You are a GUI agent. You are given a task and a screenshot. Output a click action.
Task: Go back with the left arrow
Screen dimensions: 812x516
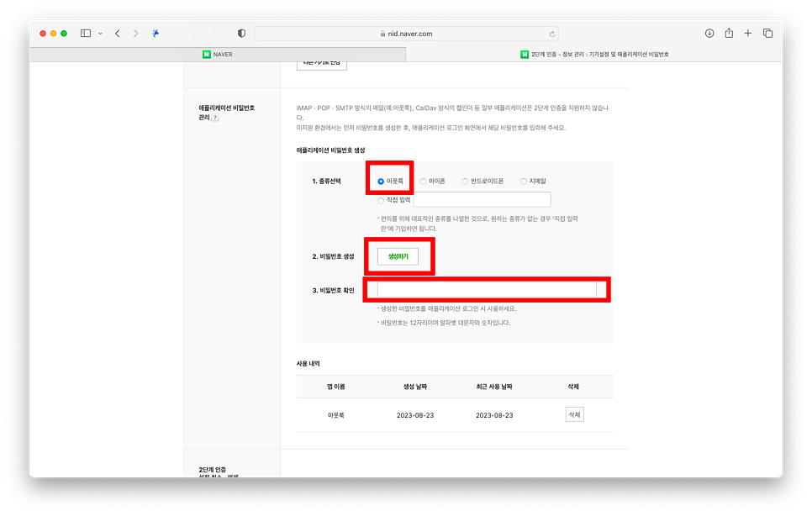point(118,33)
